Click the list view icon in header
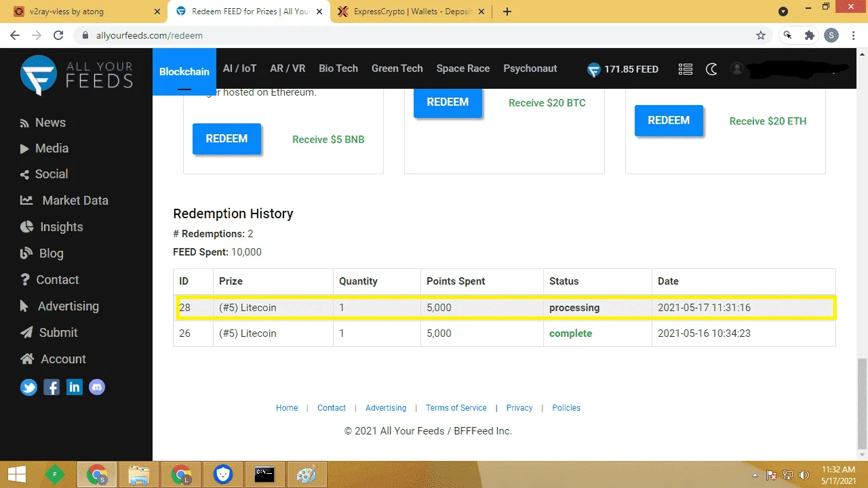This screenshot has width=868, height=488. coord(686,69)
